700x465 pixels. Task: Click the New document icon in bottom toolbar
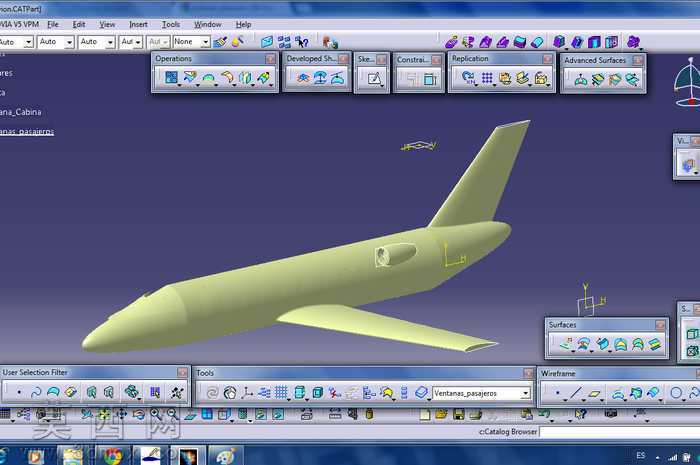click(x=425, y=415)
